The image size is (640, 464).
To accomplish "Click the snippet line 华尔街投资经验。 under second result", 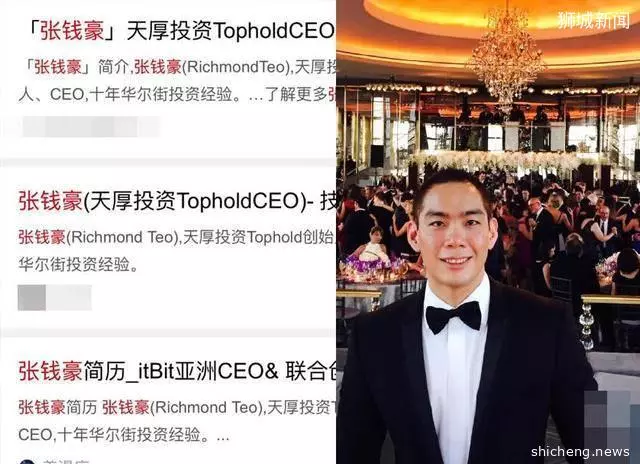I will 78,264.
